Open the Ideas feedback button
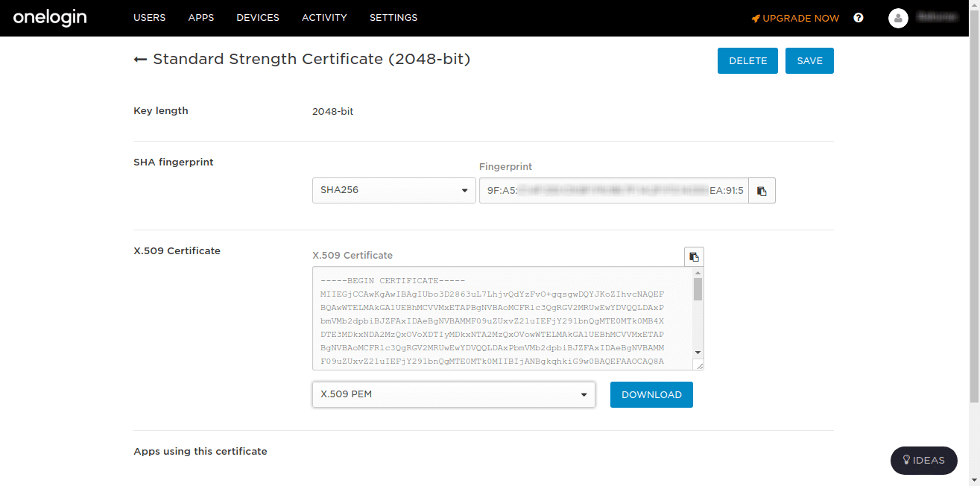Viewport: 980px width, 486px height. pyautogui.click(x=924, y=460)
